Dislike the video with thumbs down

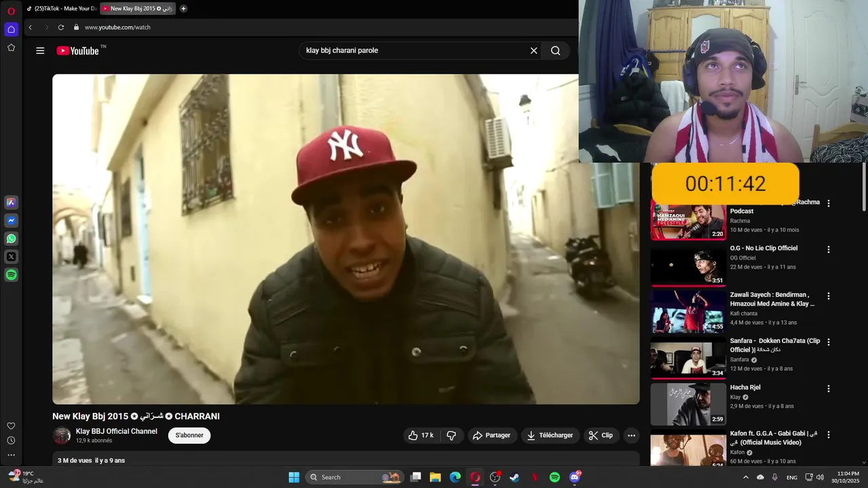coord(452,435)
